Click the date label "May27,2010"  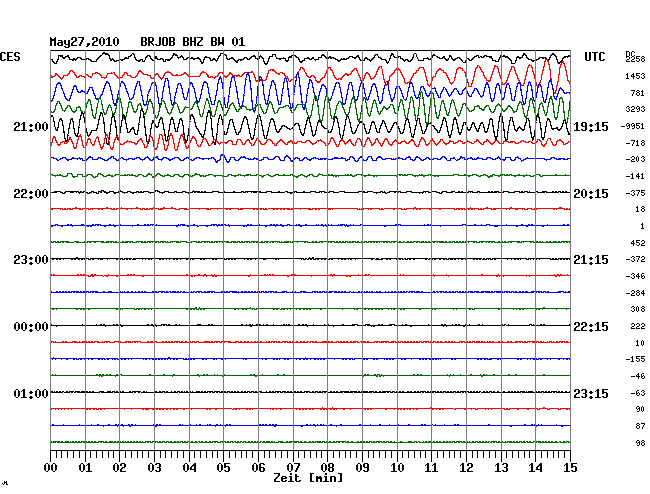tap(84, 42)
